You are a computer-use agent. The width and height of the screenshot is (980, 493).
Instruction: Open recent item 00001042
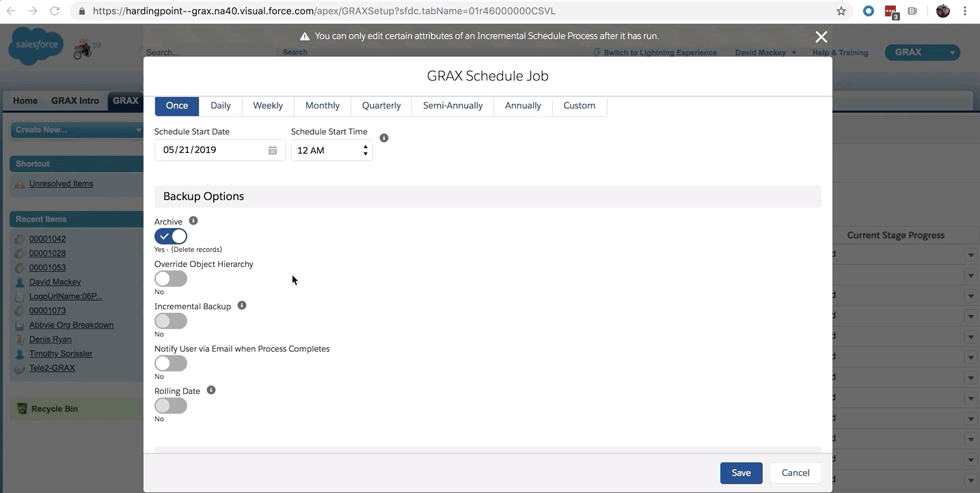[x=48, y=239]
